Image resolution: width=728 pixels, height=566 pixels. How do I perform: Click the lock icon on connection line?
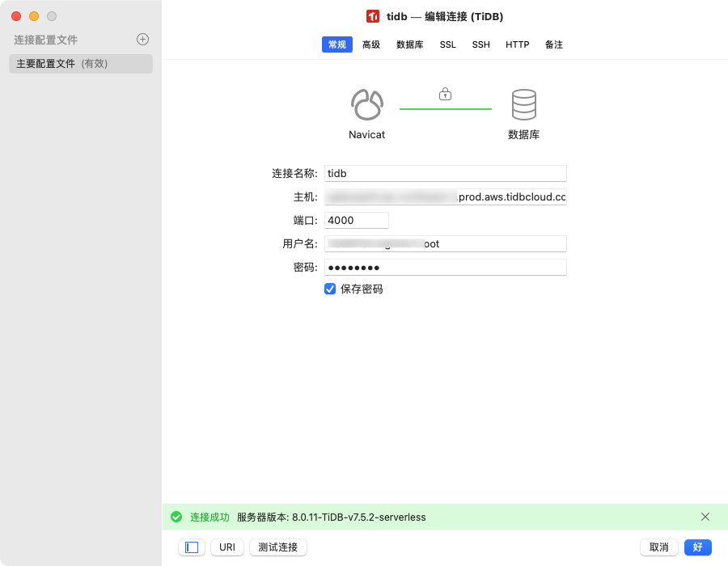(445, 95)
